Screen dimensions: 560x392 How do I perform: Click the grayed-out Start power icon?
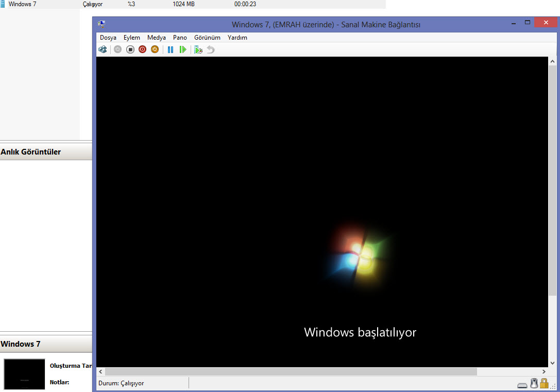[117, 49]
